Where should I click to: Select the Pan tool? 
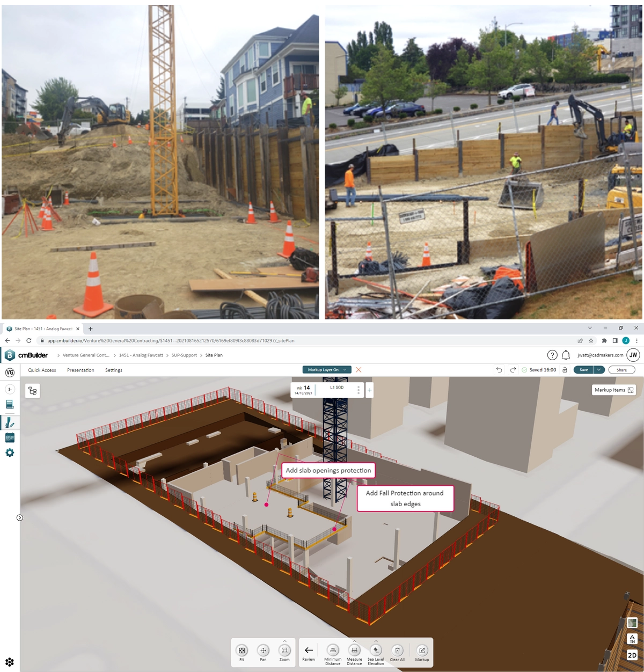coord(263,651)
